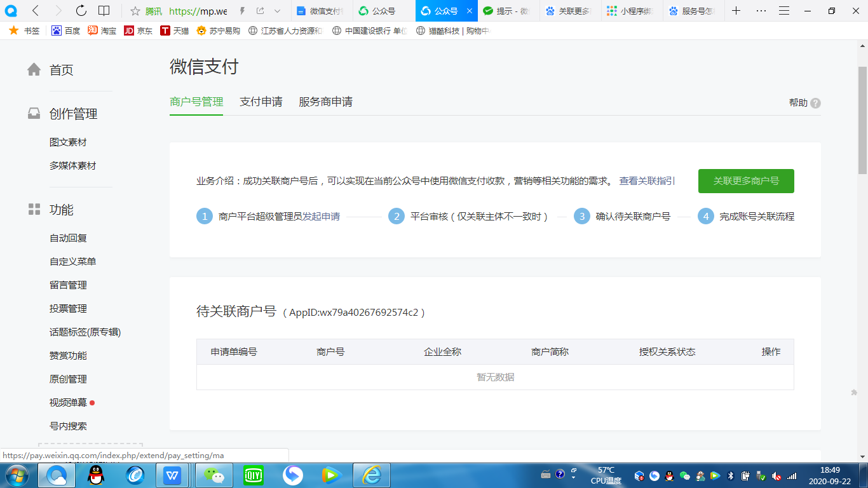
Task: Open the 中国建设银行 bookmark
Action: coord(370,30)
